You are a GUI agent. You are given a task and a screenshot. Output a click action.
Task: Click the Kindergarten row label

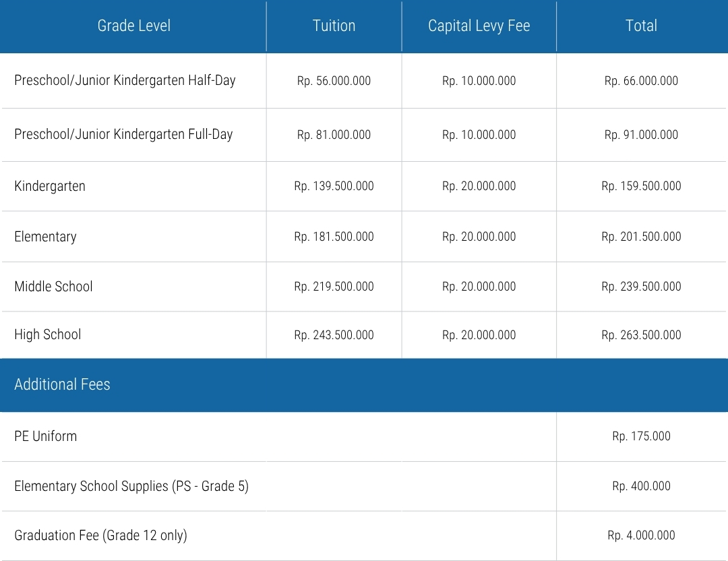[50, 186]
